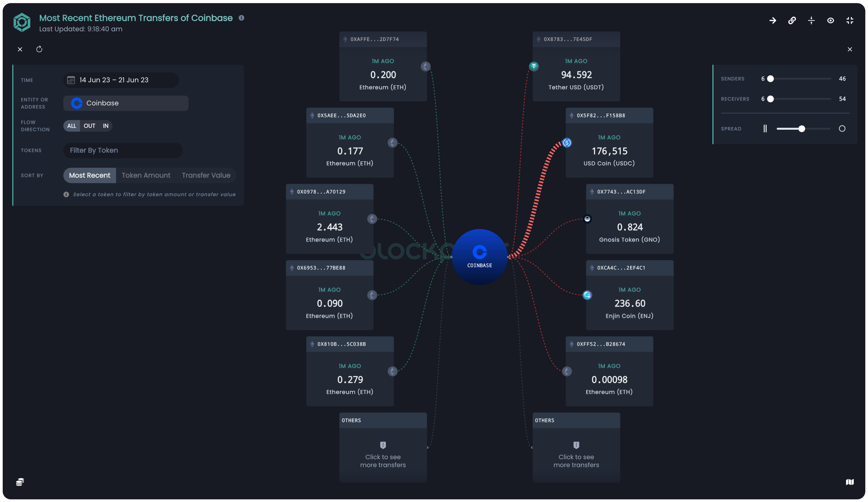Viewport: 868px width, 502px height.
Task: Sort by Transfer Value
Action: tap(206, 175)
